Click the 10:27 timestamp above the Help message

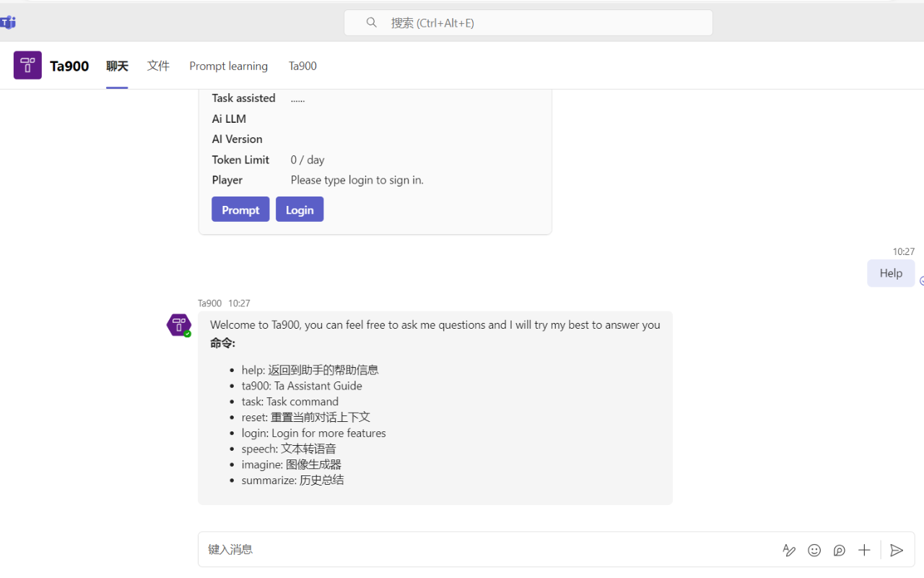pyautogui.click(x=903, y=252)
